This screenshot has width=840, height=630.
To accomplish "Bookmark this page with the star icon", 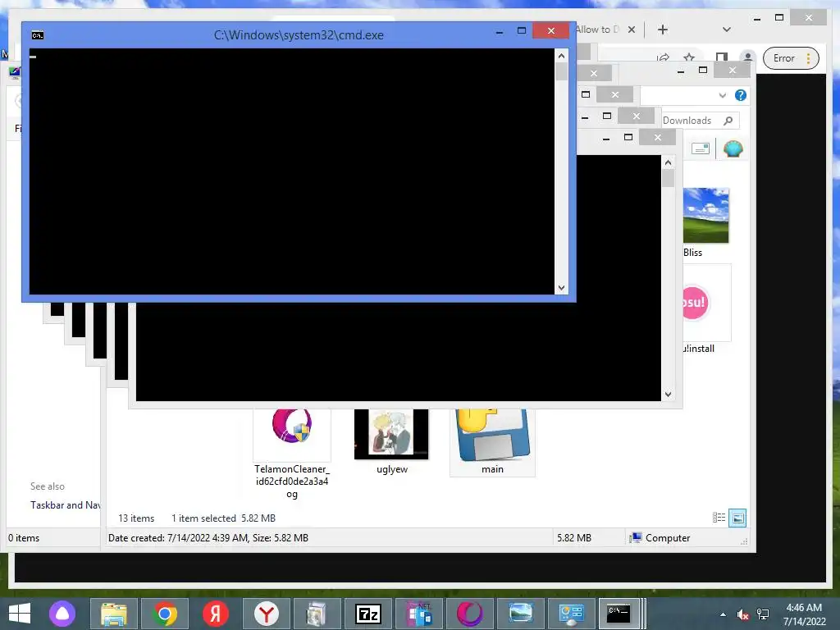I will point(689,57).
